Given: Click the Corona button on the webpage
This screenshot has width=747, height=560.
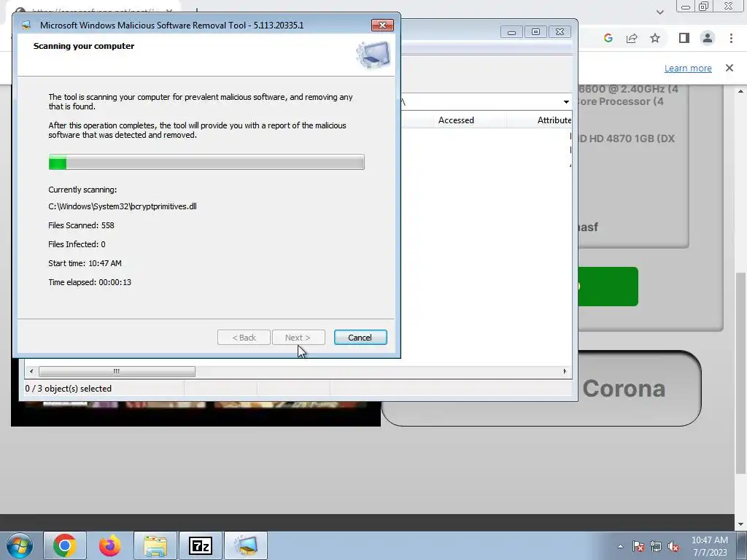Looking at the screenshot, I should [624, 389].
